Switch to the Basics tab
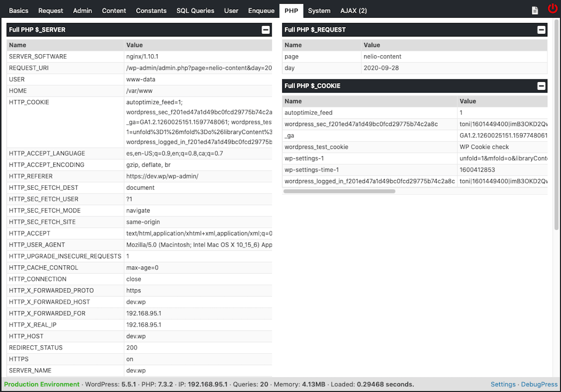Image resolution: width=561 pixels, height=392 pixels. pyautogui.click(x=19, y=10)
